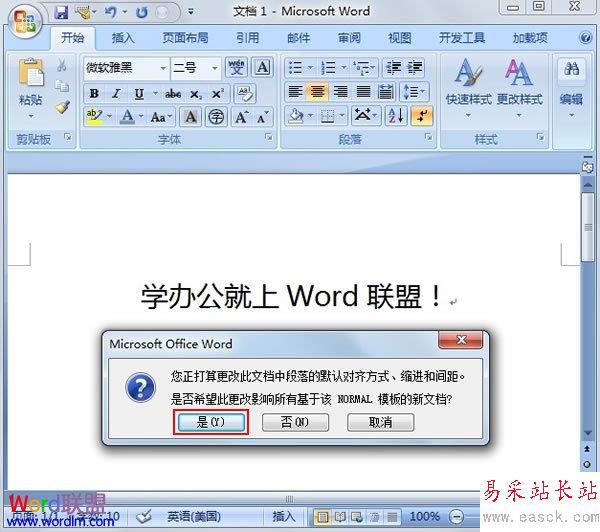Viewport: 600px width, 532px height.
Task: Apply font color A button
Action: 127,117
